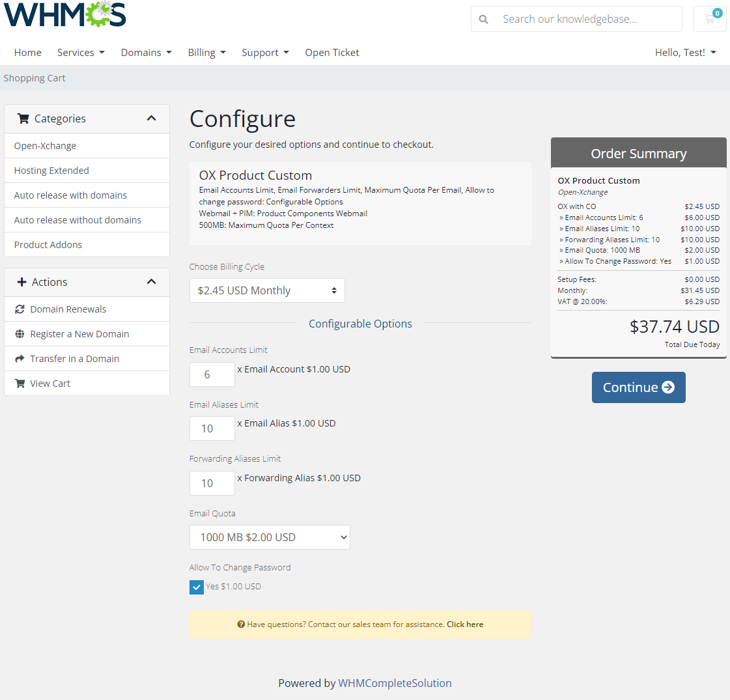Open the WHMCompleteSolution footer link
Viewport: 730px width, 700px height.
[395, 683]
